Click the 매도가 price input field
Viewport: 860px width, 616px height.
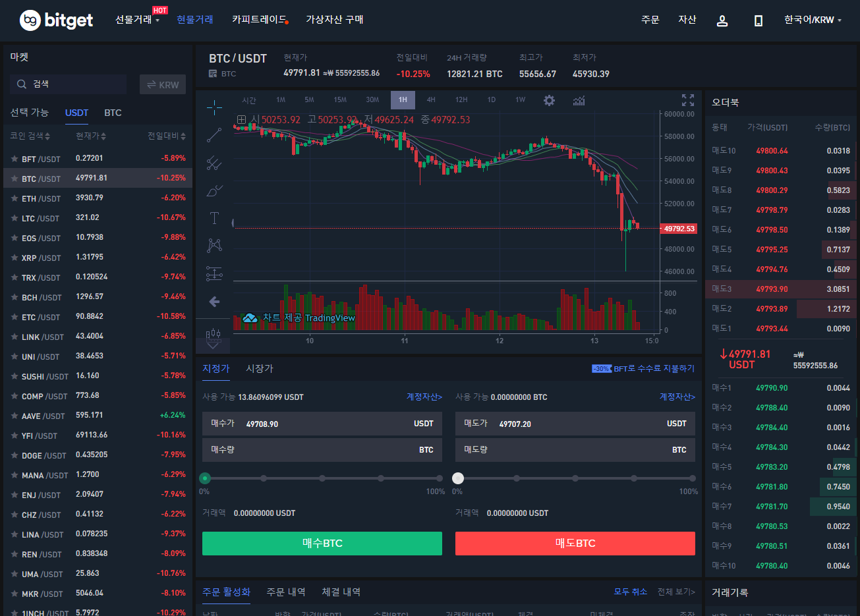[x=575, y=424]
